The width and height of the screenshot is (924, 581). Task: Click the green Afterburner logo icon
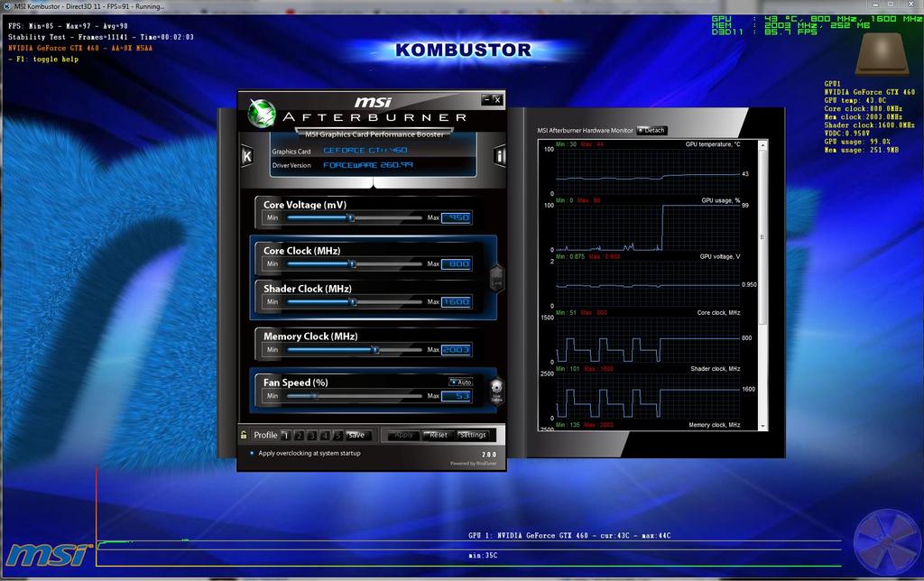click(x=261, y=113)
